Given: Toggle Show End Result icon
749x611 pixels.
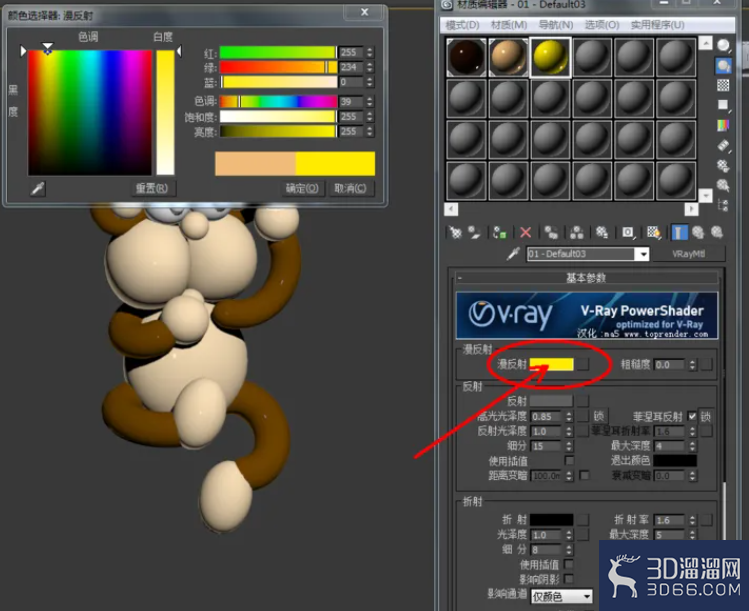Looking at the screenshot, I should pyautogui.click(x=679, y=232).
